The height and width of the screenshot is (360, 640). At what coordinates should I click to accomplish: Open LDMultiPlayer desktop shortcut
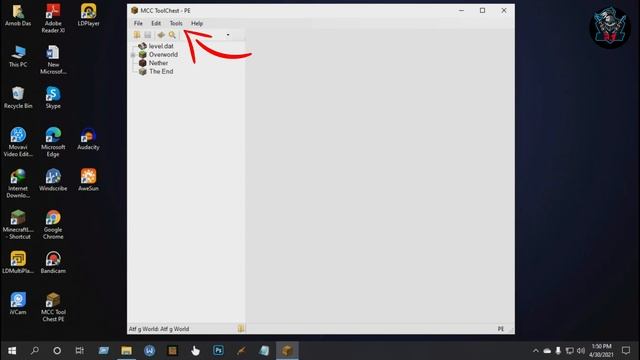(x=18, y=262)
